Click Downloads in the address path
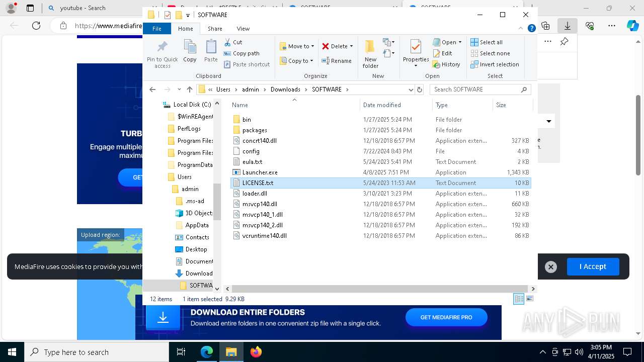This screenshot has height=362, width=644. coord(285,89)
